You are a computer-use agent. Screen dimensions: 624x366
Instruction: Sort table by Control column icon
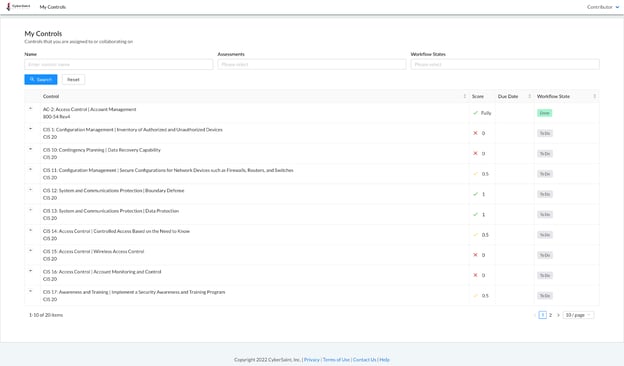point(464,96)
